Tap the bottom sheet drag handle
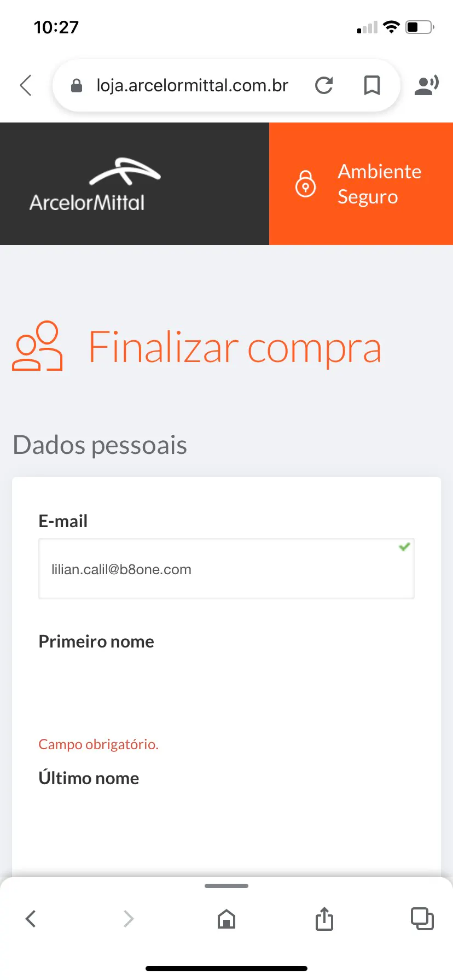 [x=226, y=886]
